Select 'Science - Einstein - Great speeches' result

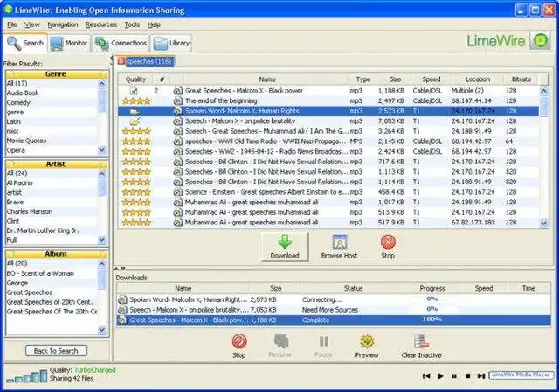328,192
